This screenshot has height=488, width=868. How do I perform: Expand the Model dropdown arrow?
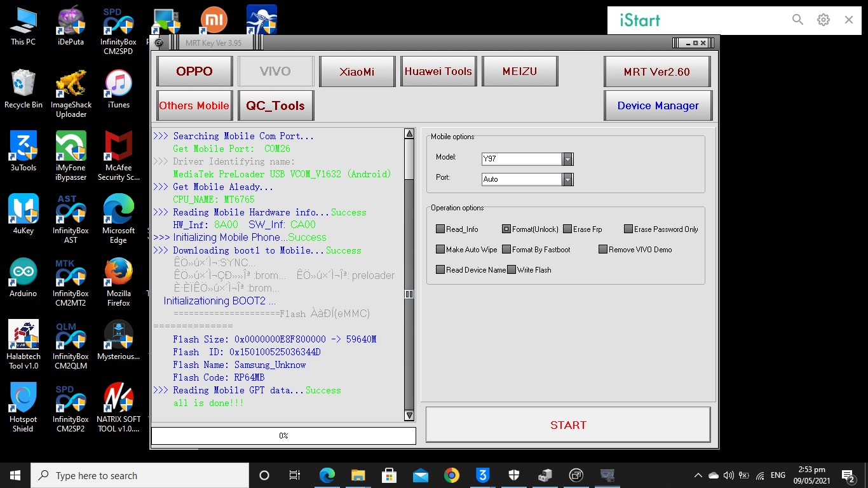click(567, 159)
